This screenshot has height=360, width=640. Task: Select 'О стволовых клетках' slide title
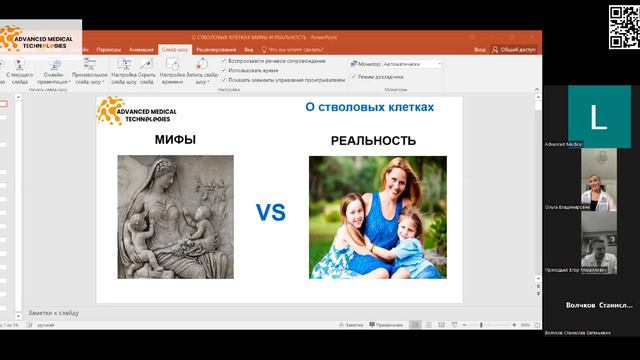pyautogui.click(x=369, y=107)
